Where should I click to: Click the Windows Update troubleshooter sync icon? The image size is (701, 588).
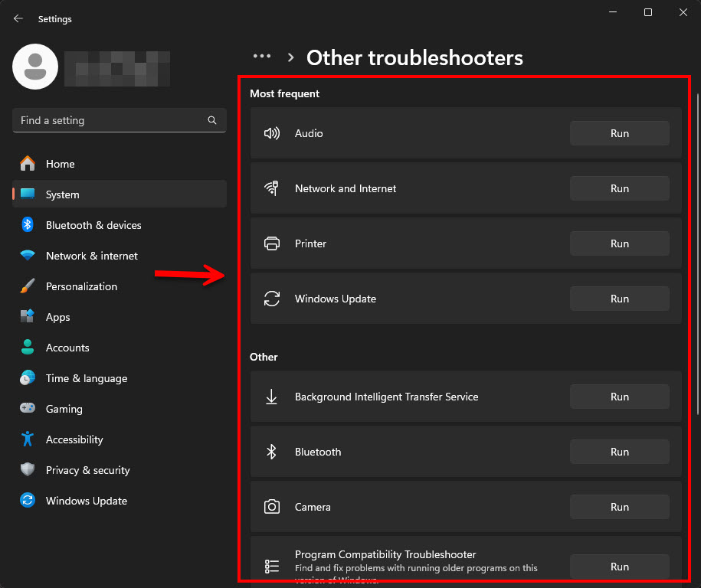(272, 299)
